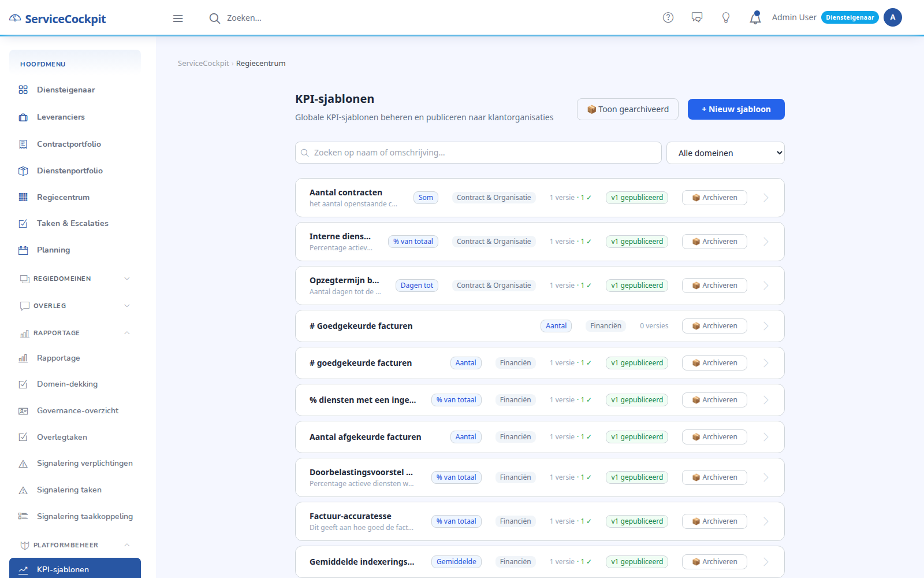Click the ServiceCockpit breadcrumb link
This screenshot has width=924, height=578.
click(203, 64)
